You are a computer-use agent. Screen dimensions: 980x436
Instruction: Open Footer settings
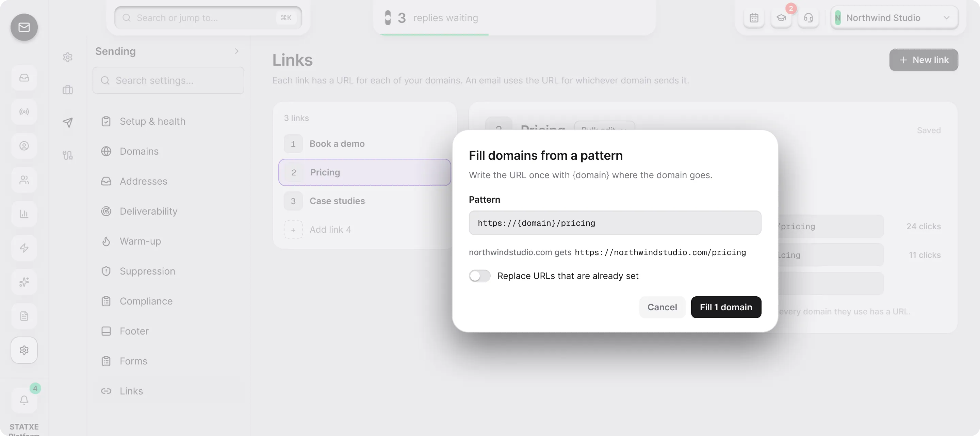coord(168,331)
